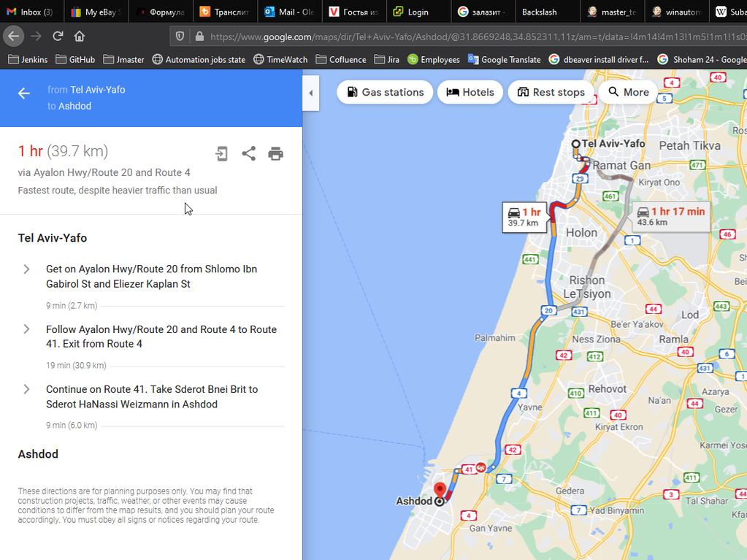This screenshot has width=747, height=560.
Task: Click the Gan Yavne map label
Action: pos(491,528)
